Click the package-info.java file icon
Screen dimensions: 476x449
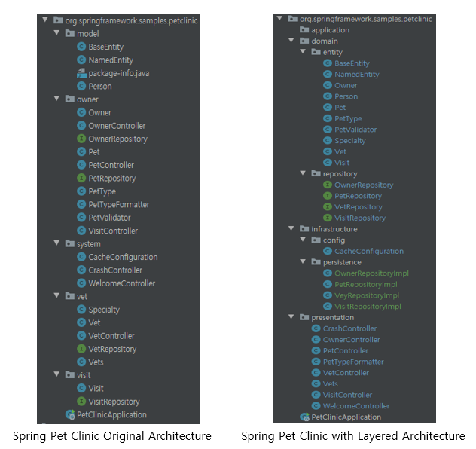click(x=81, y=73)
